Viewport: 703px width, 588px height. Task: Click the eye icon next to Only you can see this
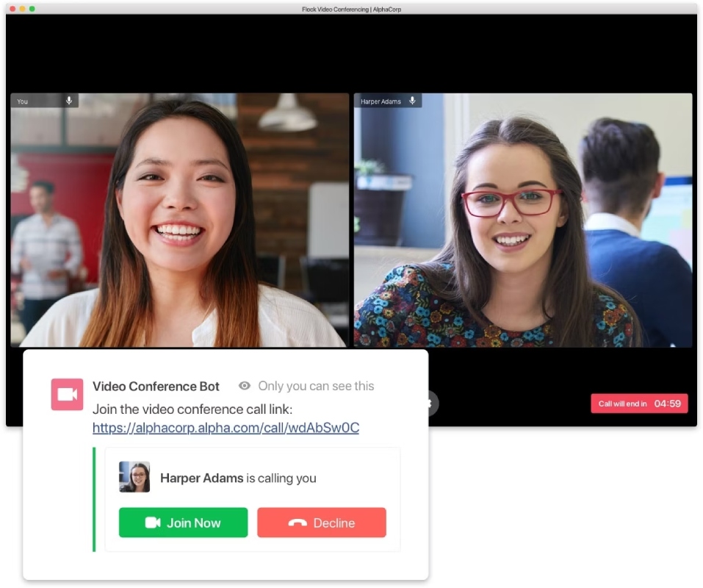click(245, 386)
